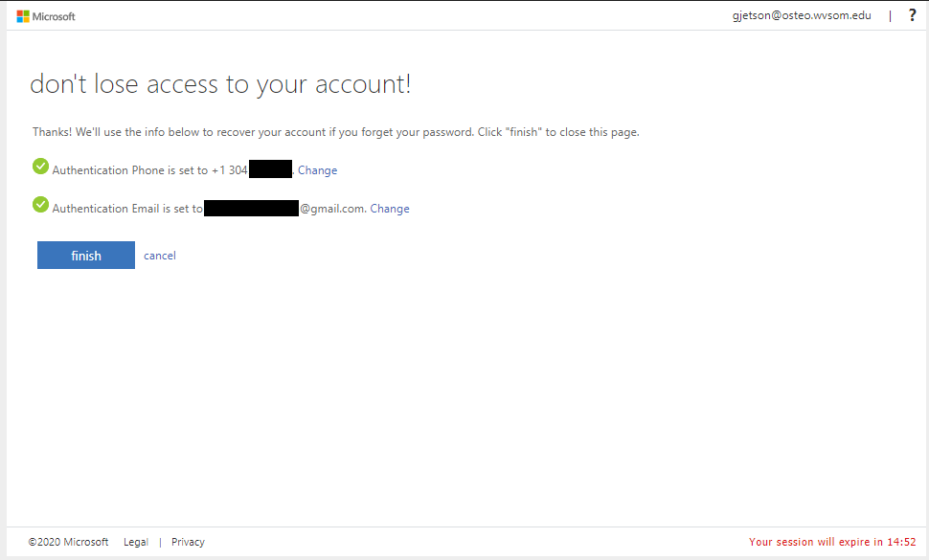Click the @gmail.com email suffix text
Screen dimensions: 929x560
(x=333, y=209)
